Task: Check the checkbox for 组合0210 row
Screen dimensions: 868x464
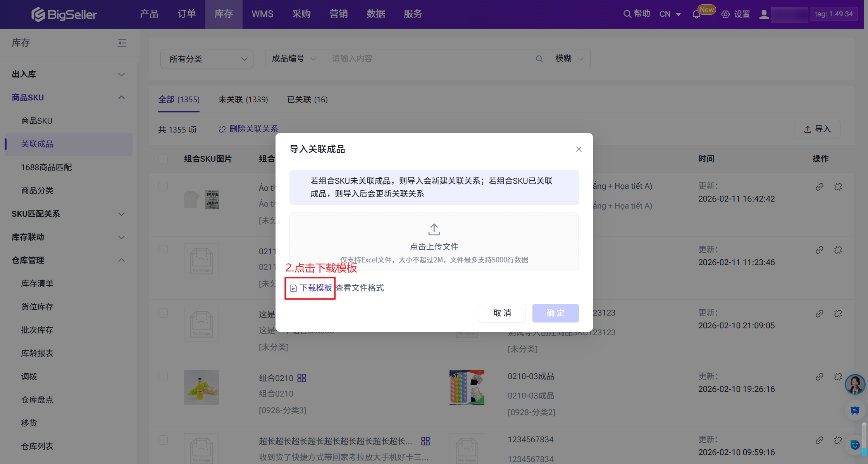Action: [x=163, y=376]
